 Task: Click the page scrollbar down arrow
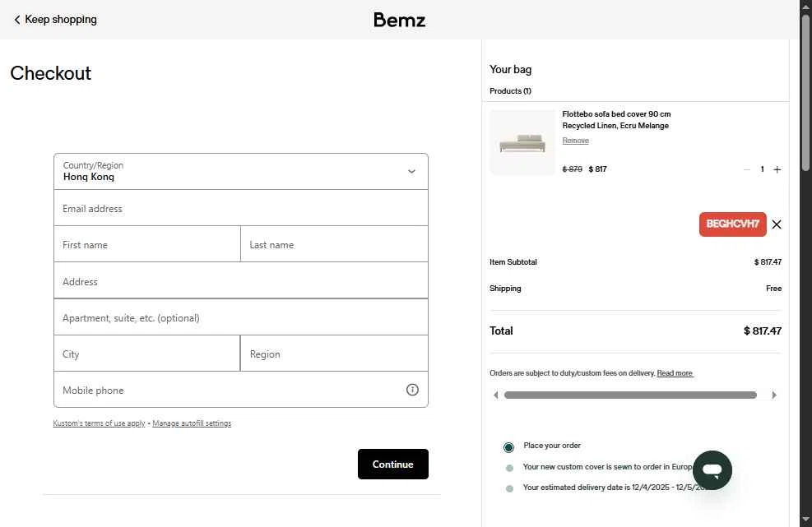click(805, 520)
